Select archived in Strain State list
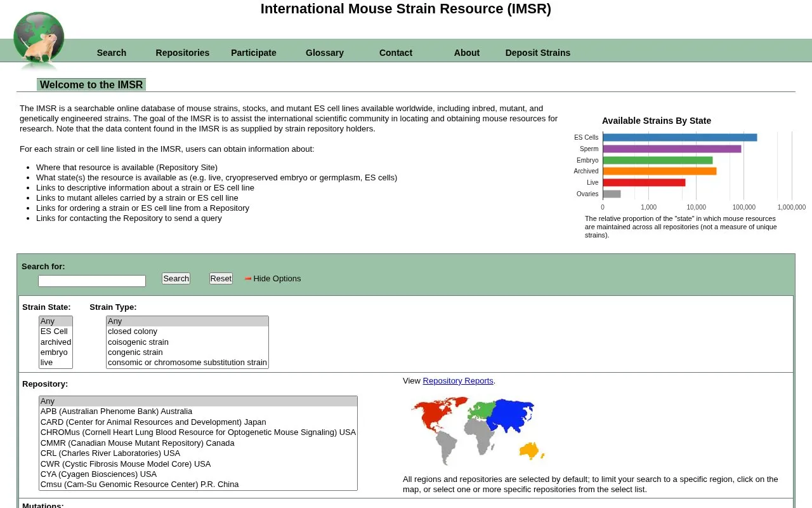 pyautogui.click(x=56, y=342)
